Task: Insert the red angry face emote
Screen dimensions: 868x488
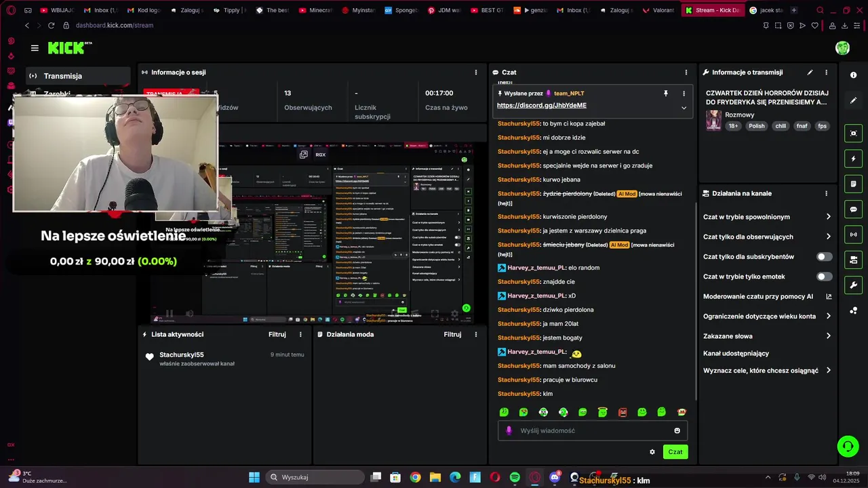Action: (x=623, y=412)
